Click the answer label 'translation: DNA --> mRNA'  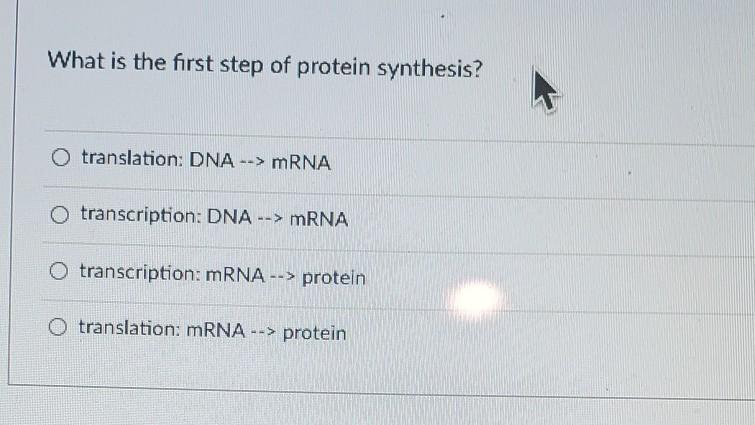click(x=206, y=160)
